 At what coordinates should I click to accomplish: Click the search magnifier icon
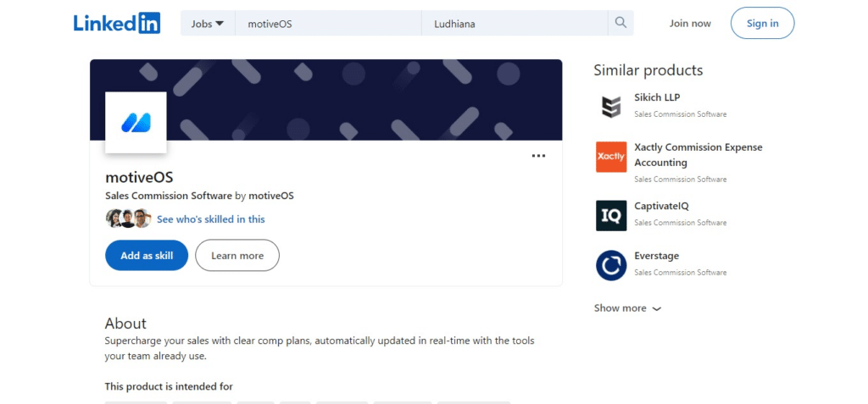[620, 23]
